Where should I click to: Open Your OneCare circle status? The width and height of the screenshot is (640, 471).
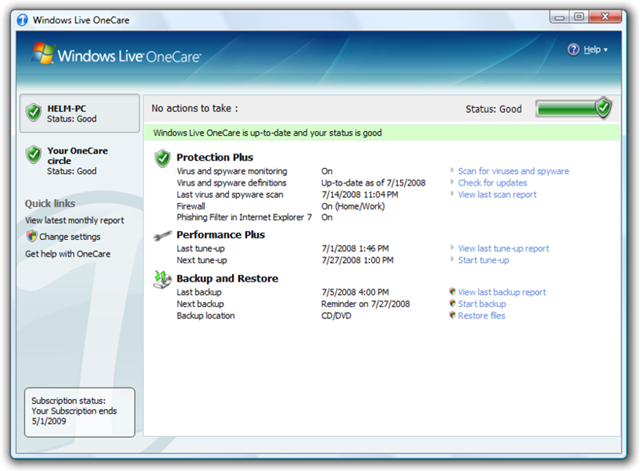[77, 161]
